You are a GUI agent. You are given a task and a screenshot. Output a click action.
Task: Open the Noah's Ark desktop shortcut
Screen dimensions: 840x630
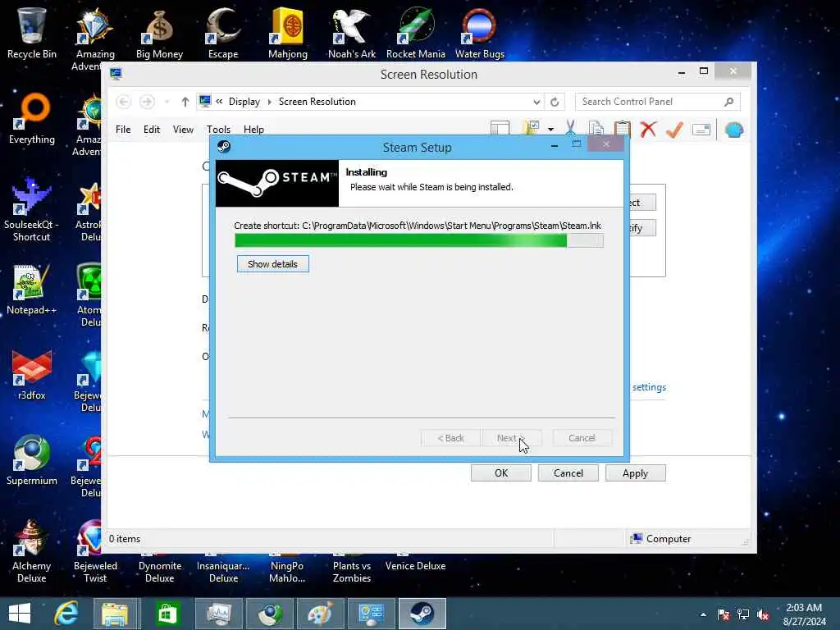(x=351, y=32)
